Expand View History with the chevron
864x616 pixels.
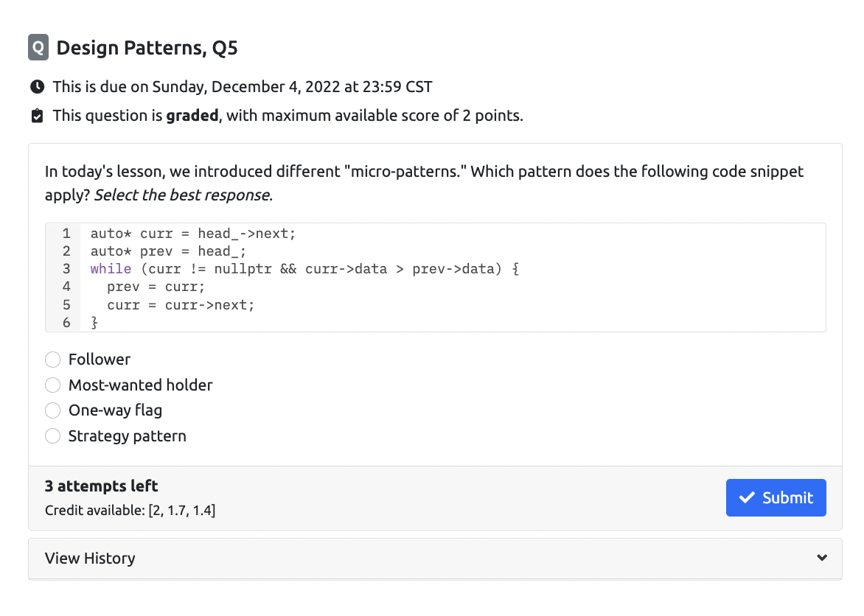coord(821,558)
